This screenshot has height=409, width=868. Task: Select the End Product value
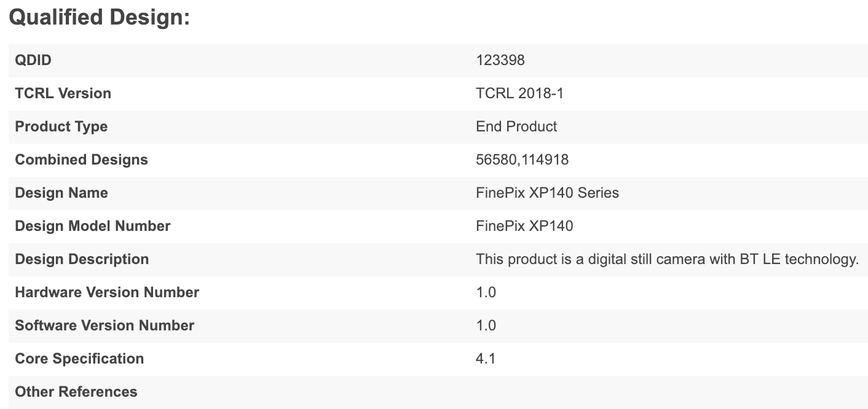tap(516, 127)
